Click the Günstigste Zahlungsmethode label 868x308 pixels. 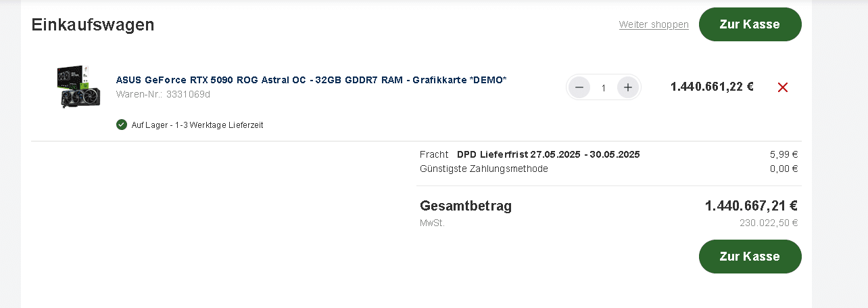[484, 169]
